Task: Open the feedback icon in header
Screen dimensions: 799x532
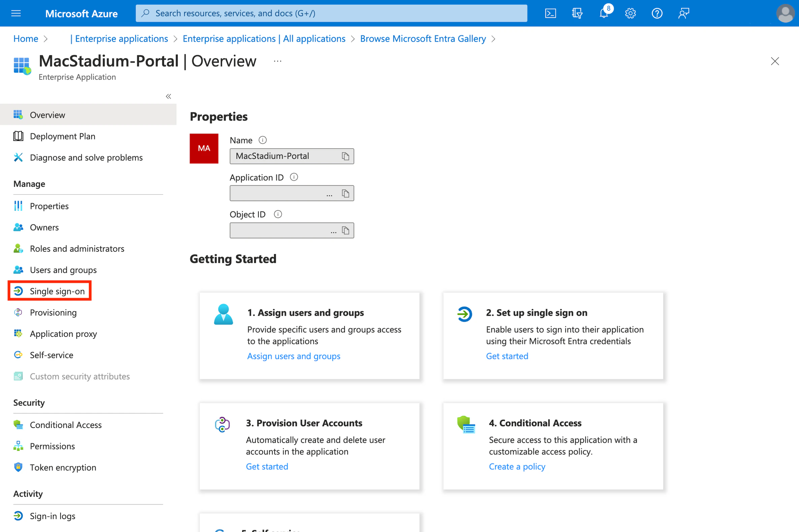Action: coord(683,13)
